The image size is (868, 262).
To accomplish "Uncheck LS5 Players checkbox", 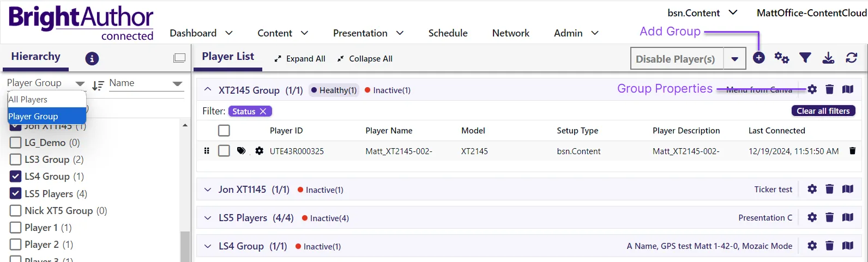I will [x=16, y=193].
